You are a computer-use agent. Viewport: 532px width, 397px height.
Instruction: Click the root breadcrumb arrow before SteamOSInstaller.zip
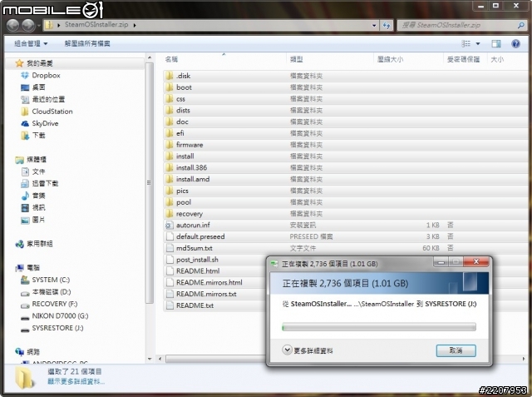[59, 25]
